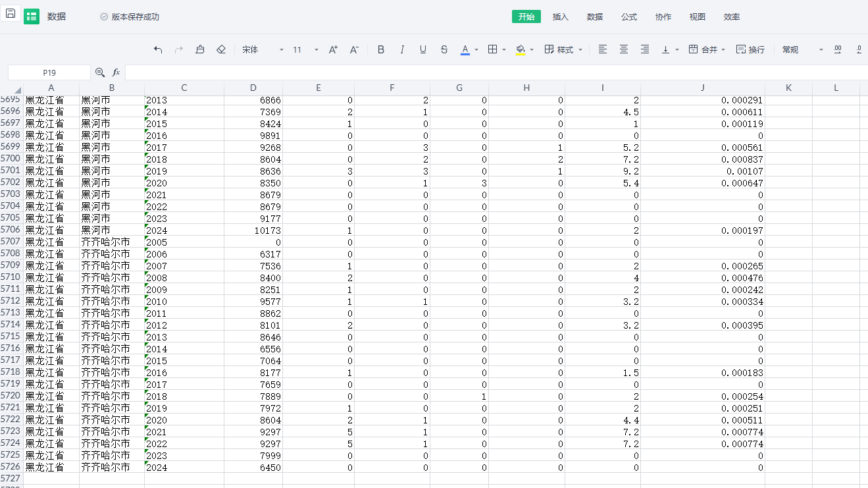Open the 效率 tab
Screen dimensions: 868x488
(x=732, y=16)
